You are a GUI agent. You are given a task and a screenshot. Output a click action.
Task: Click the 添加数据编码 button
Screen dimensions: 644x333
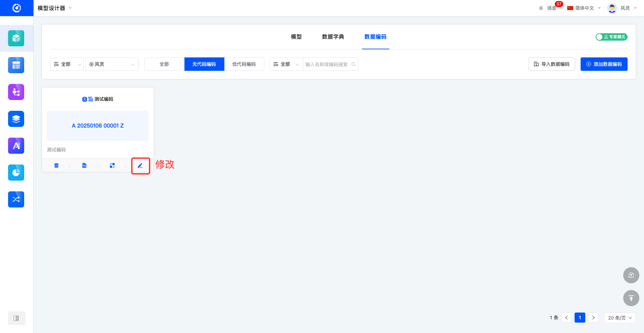[604, 64]
